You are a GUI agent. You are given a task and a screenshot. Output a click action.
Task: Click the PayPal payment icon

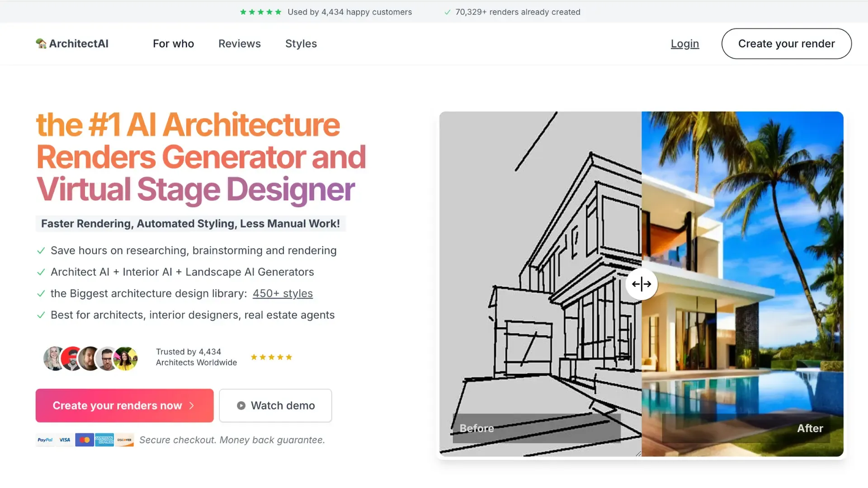45,440
